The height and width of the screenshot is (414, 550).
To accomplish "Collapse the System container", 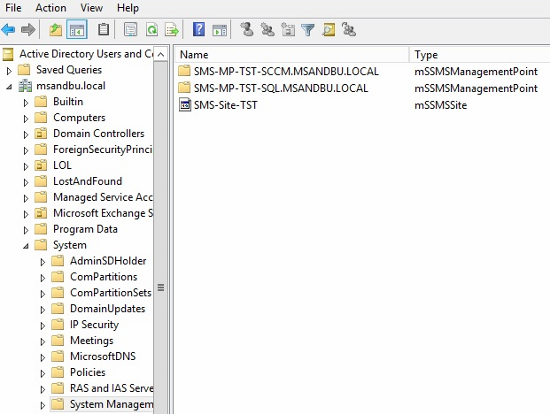I will click(26, 246).
